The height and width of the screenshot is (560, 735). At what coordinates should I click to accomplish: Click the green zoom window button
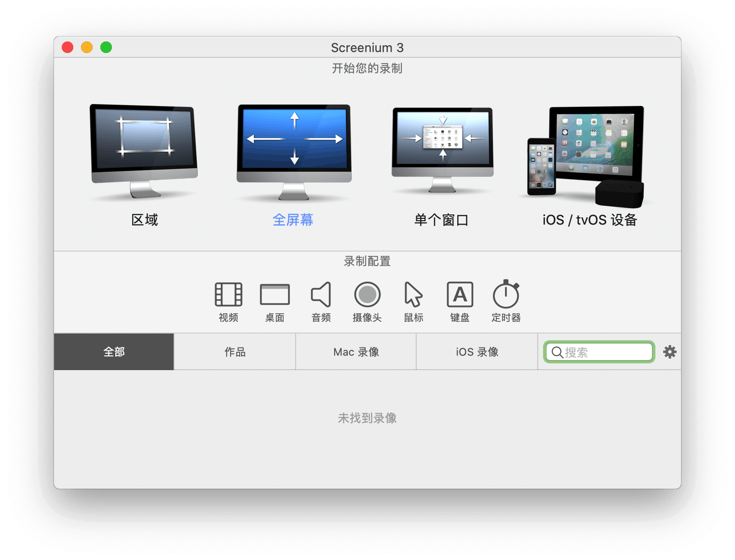[106, 47]
